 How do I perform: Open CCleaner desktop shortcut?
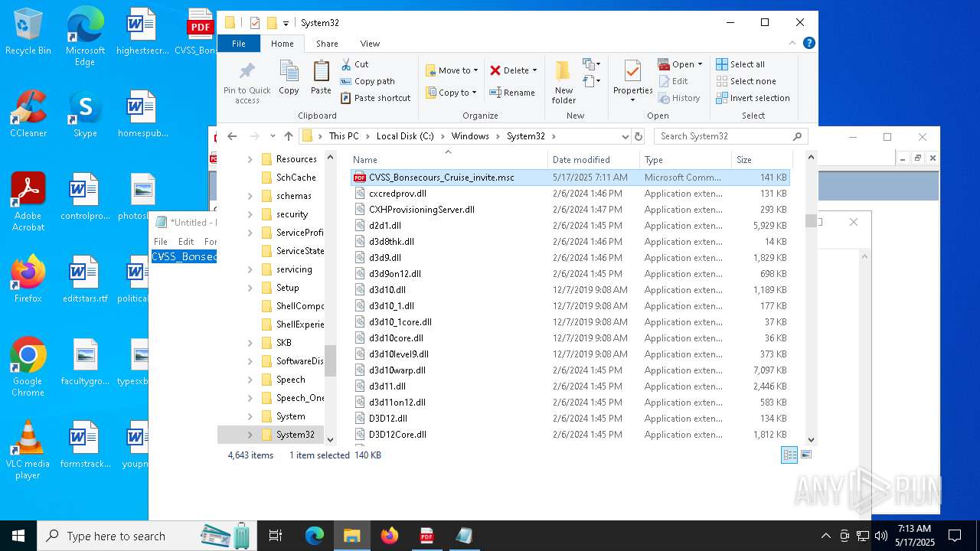28,114
